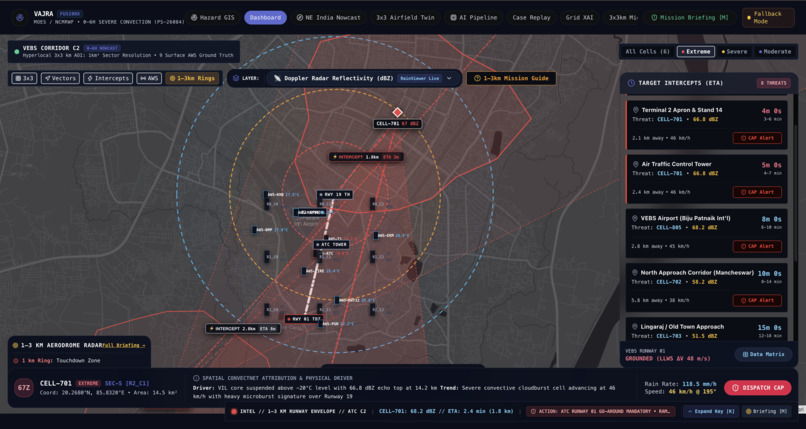Screen dimensions: 806x429
Task: Send CAP Alert for Terminal 2 Apron & Stand 14
Action: point(757,138)
